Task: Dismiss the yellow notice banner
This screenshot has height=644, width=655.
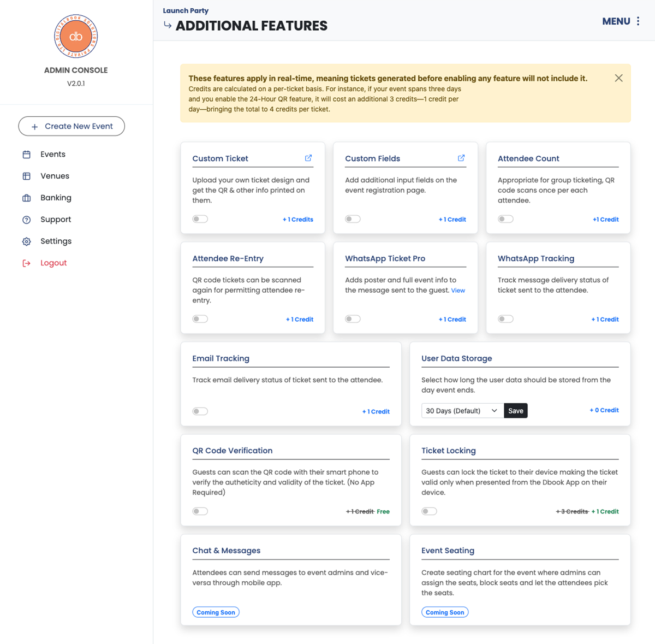Action: pos(618,78)
